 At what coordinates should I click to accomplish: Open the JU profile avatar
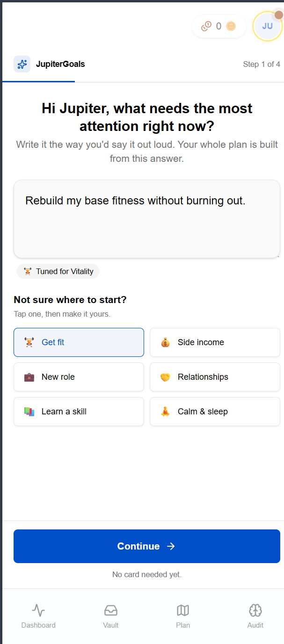tap(267, 26)
